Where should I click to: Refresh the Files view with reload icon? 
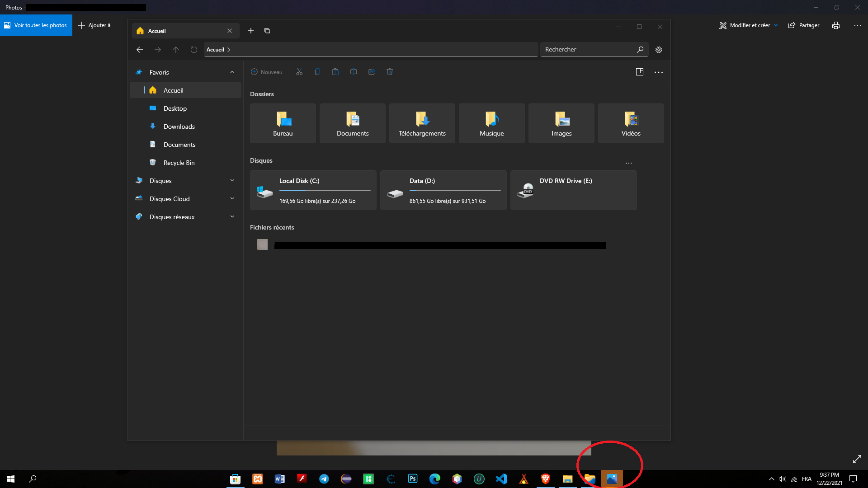194,50
